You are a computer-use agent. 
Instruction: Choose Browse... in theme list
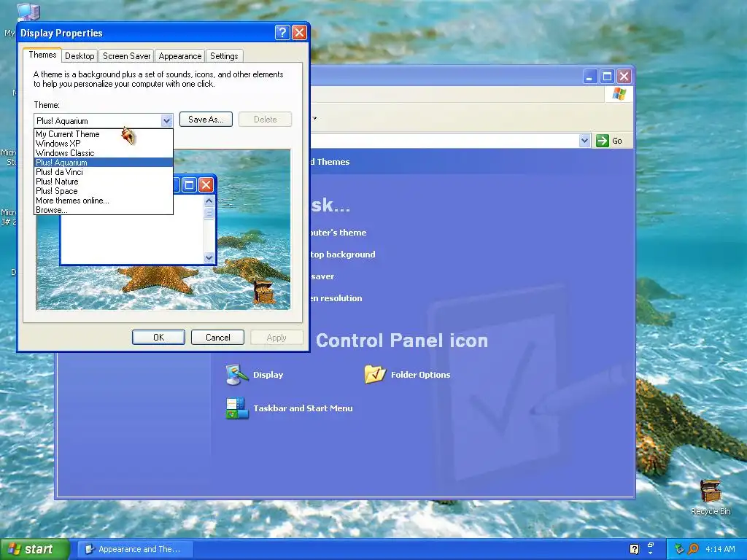104,210
